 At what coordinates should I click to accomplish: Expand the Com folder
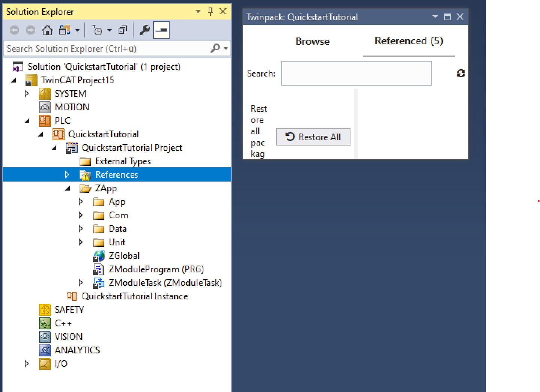(81, 215)
